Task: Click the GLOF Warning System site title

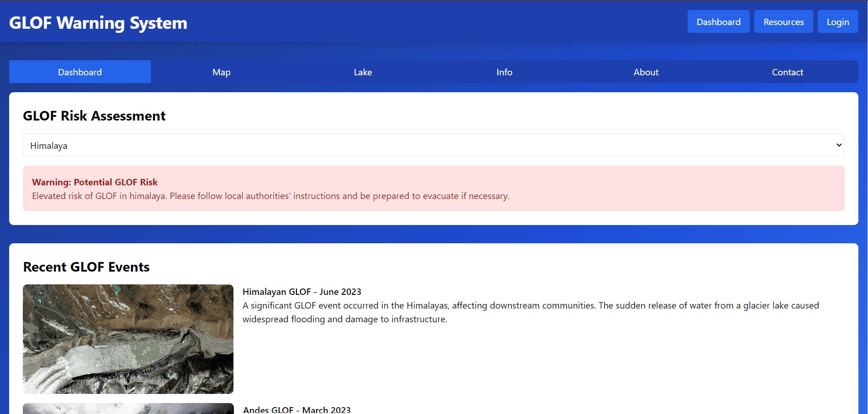Action: [x=98, y=23]
